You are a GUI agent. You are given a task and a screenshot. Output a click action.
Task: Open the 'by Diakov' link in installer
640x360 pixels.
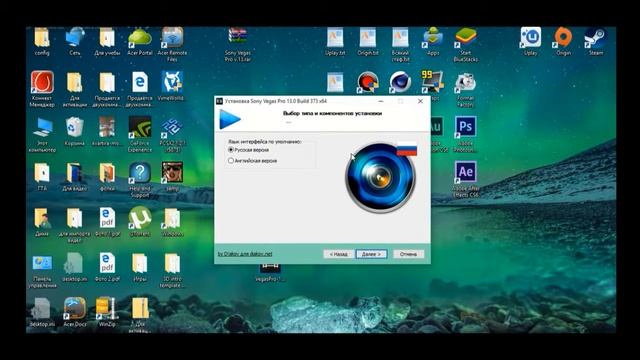coord(244,254)
